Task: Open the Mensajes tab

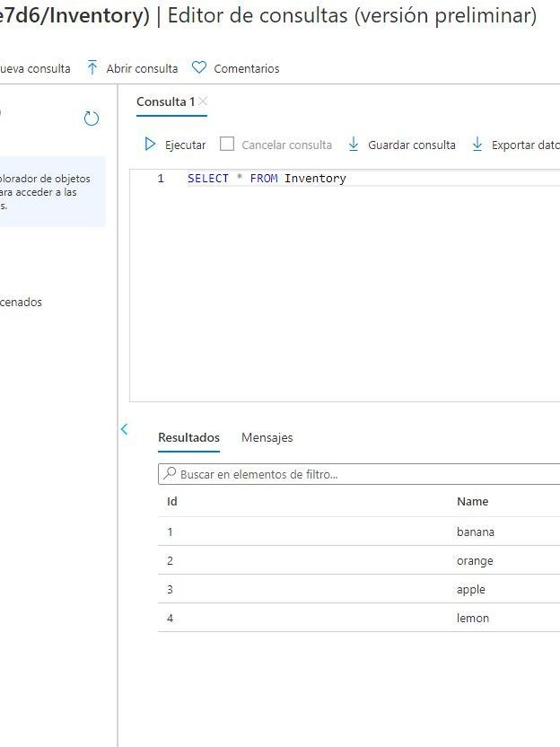Action: 267,437
